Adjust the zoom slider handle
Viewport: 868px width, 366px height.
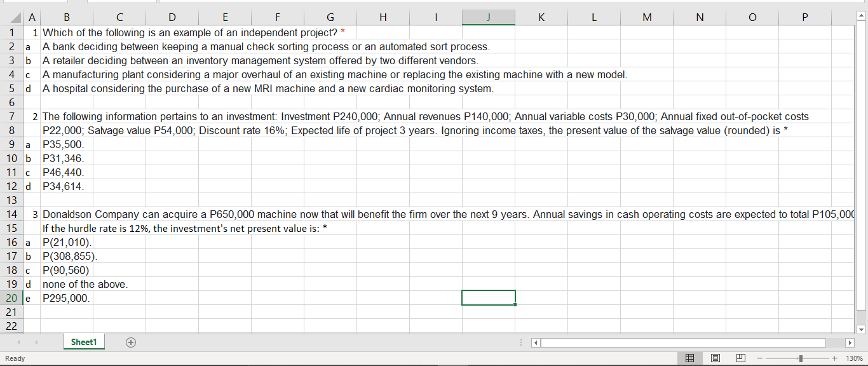pos(801,359)
